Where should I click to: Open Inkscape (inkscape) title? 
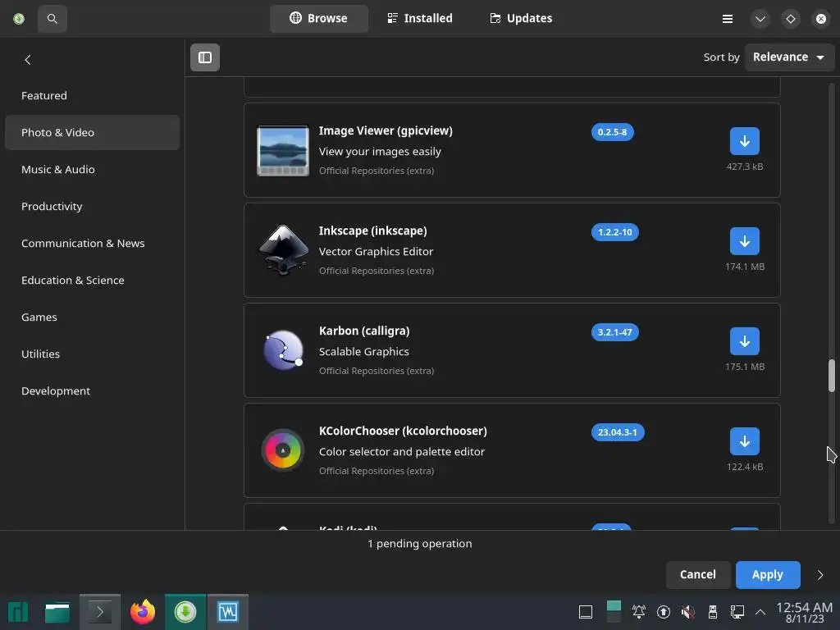click(373, 231)
